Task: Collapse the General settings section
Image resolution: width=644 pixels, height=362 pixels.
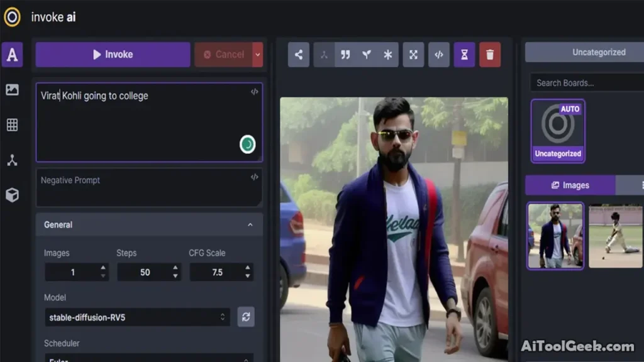Action: tap(250, 225)
